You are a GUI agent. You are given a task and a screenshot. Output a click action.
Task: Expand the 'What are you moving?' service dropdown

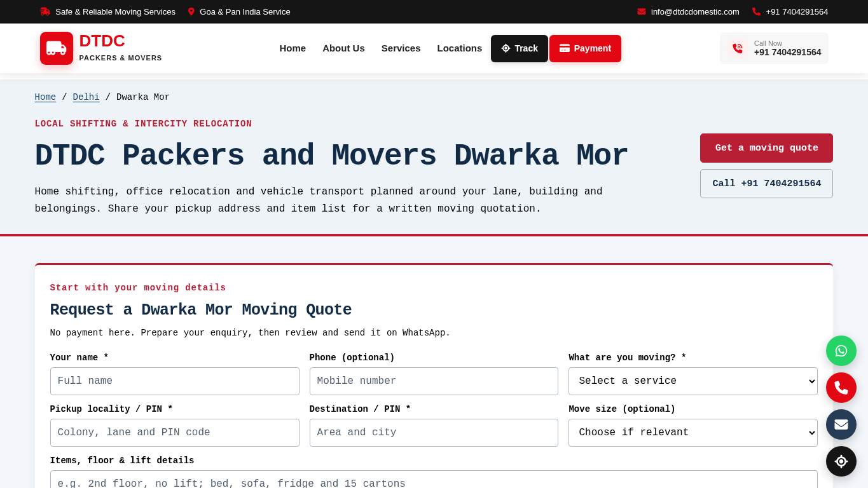(x=693, y=381)
